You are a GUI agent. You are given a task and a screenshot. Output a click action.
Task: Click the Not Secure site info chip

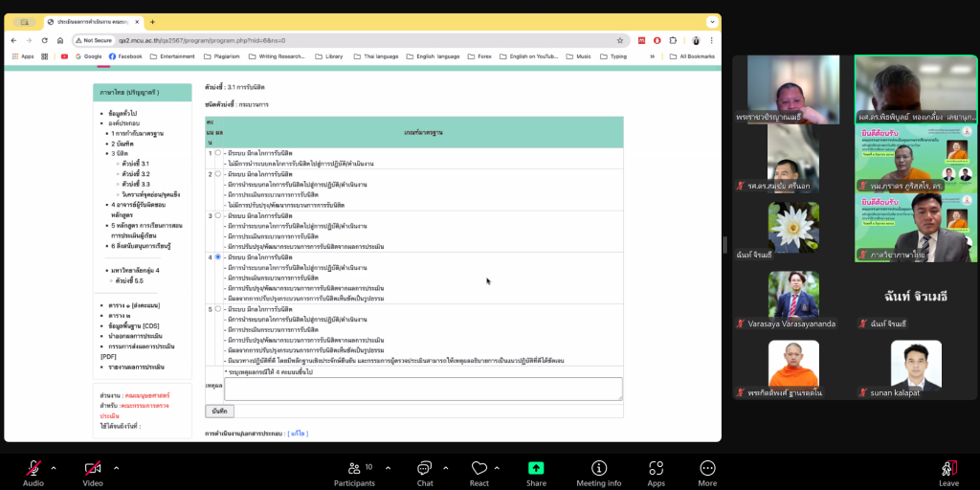[94, 40]
